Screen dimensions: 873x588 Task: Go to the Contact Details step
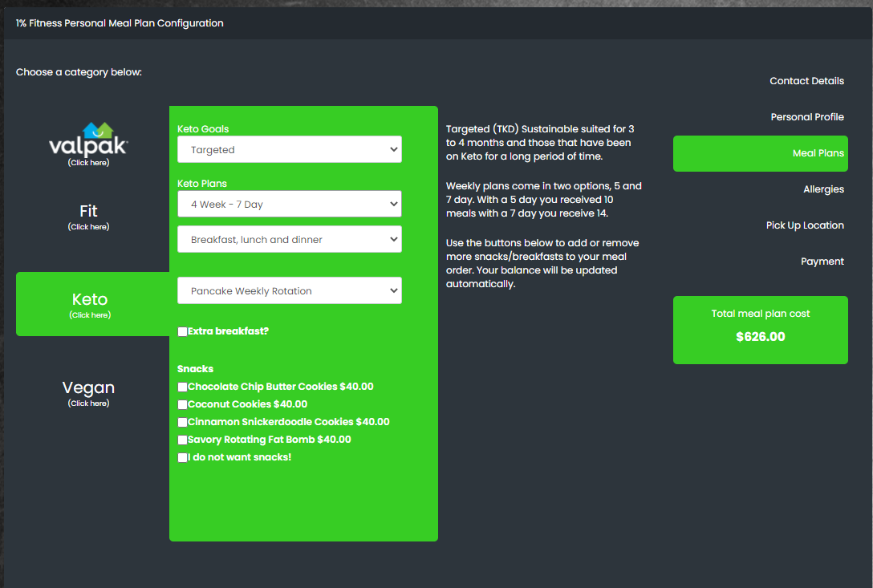tap(806, 81)
